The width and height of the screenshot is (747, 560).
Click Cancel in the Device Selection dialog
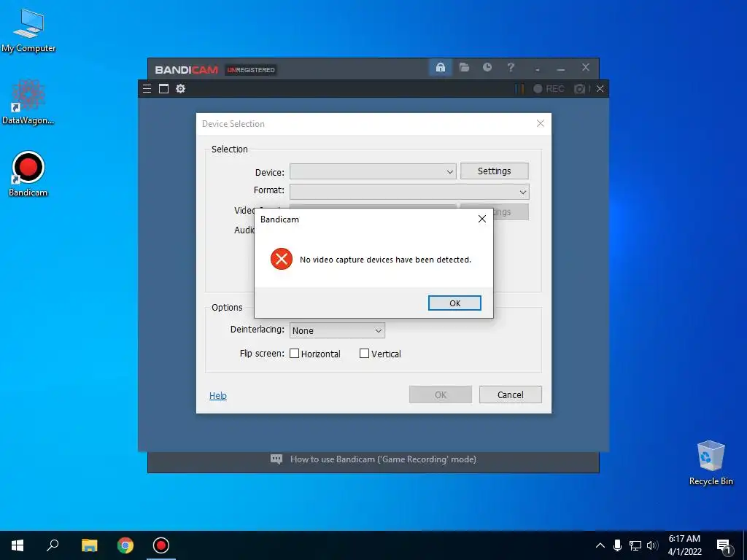pos(510,394)
